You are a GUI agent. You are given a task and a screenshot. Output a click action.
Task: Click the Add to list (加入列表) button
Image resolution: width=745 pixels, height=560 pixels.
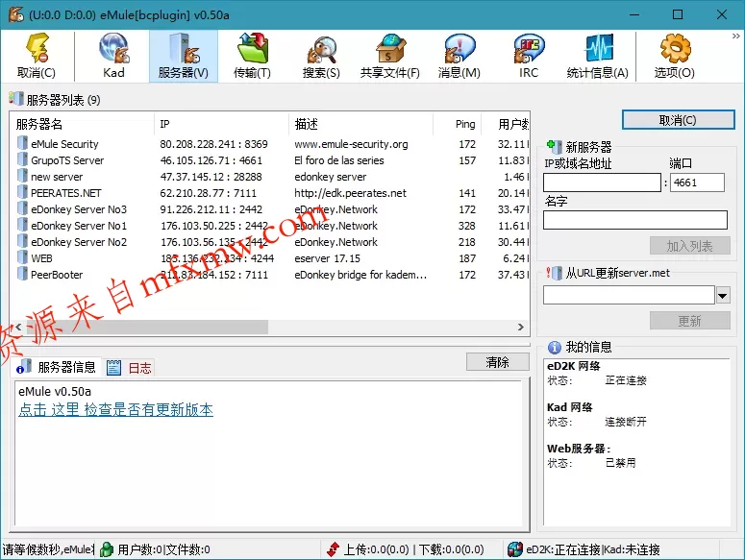(x=689, y=246)
